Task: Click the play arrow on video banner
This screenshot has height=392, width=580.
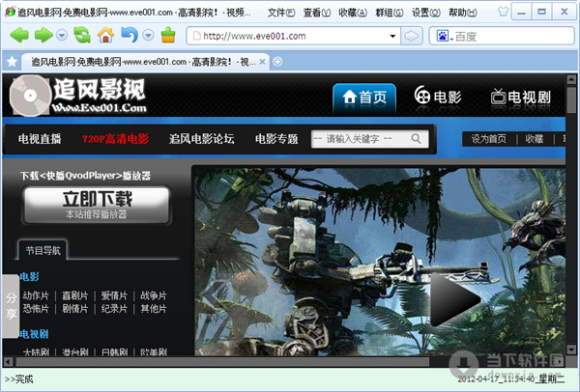Action: point(454,299)
